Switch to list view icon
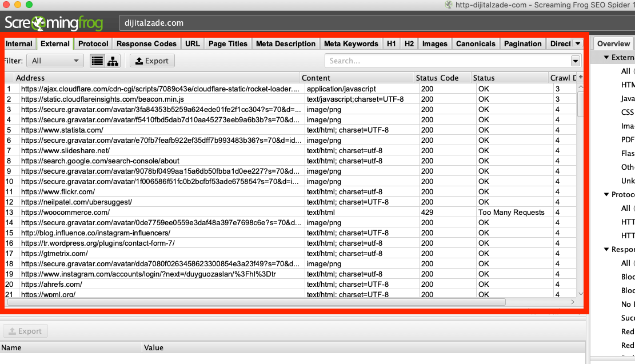 point(97,61)
